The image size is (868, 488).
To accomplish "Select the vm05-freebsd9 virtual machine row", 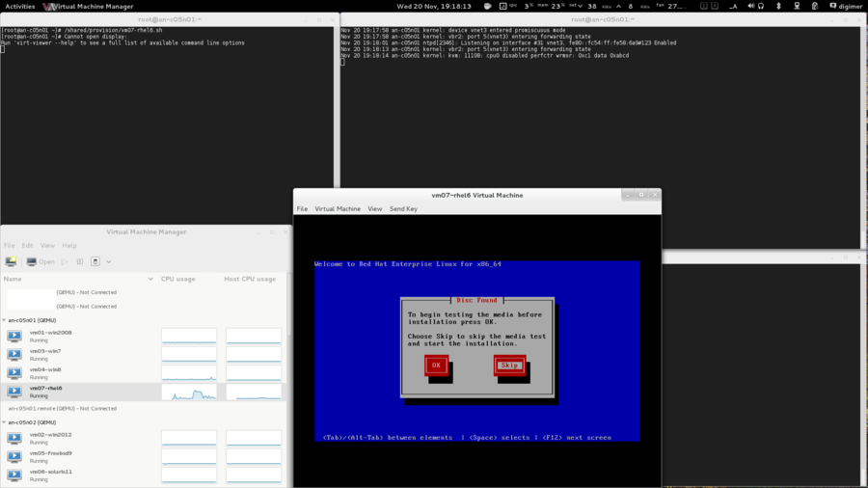I will pyautogui.click(x=144, y=456).
